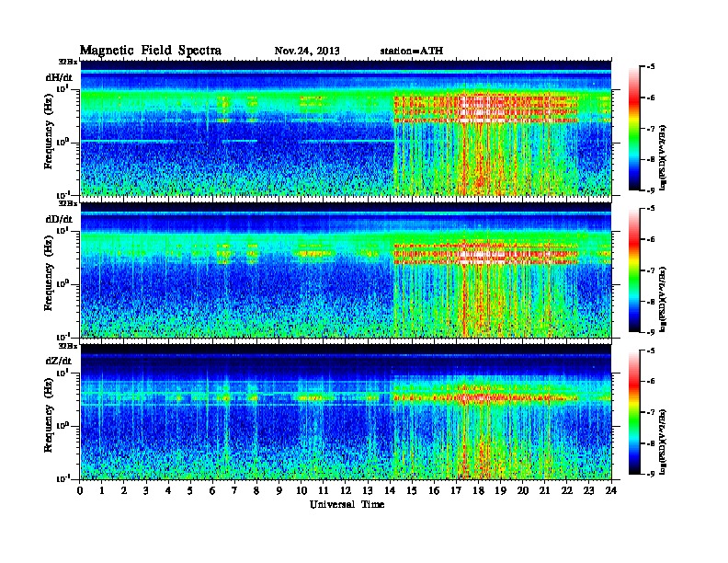Click the log(PSD) label beside dD/dt color bar
Image resolution: width=728 pixels, height=563 pixels.
[x=663, y=299]
